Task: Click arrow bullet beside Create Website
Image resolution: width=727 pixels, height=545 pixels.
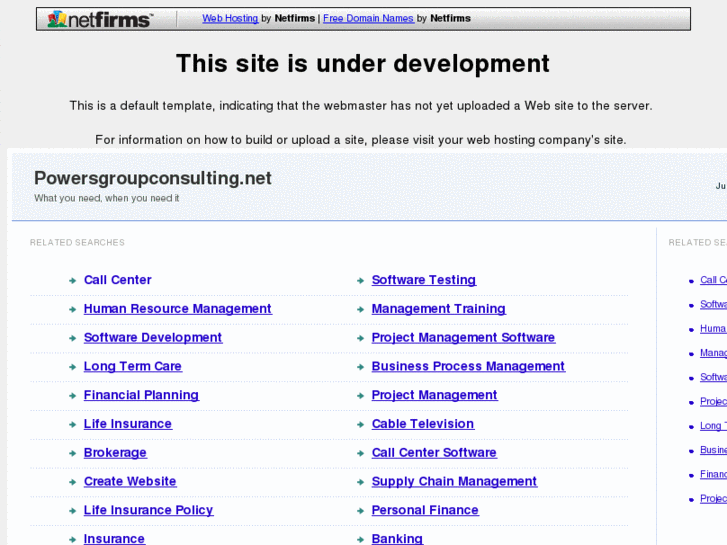Action: point(72,482)
